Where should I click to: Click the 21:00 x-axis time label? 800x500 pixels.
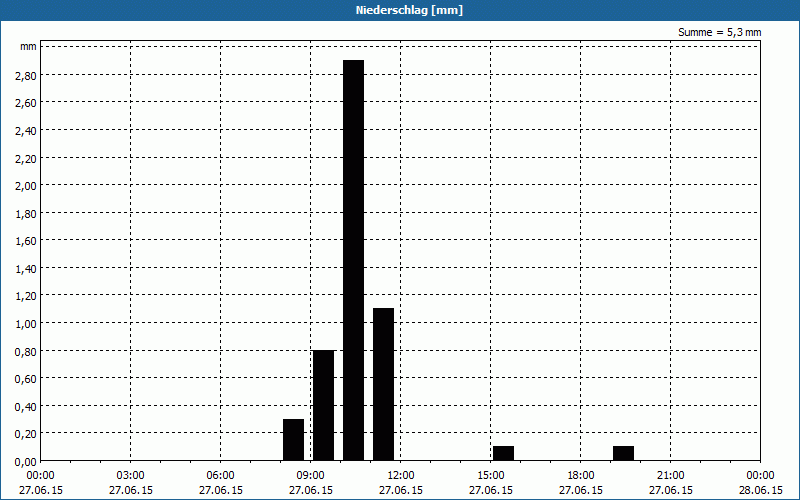(x=670, y=476)
